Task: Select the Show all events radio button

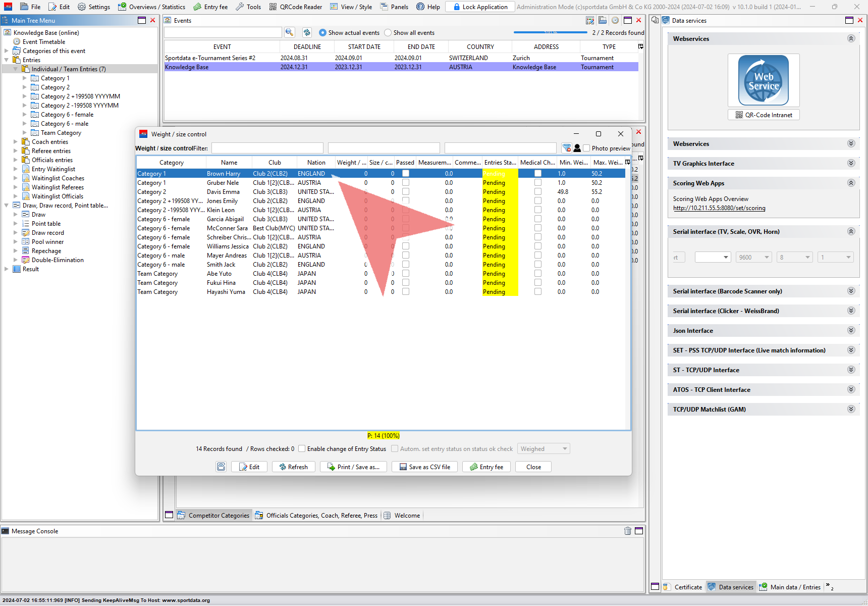Action: (x=388, y=32)
